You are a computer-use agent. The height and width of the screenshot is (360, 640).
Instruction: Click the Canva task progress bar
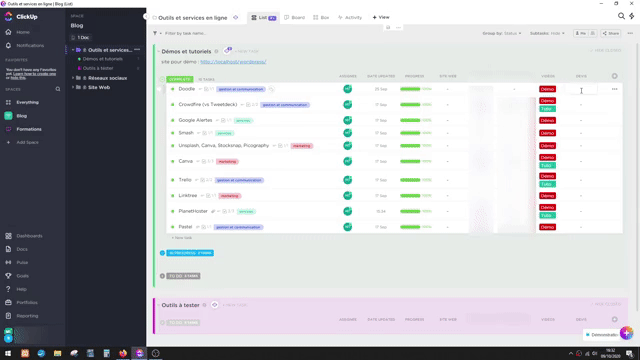[x=410, y=161]
